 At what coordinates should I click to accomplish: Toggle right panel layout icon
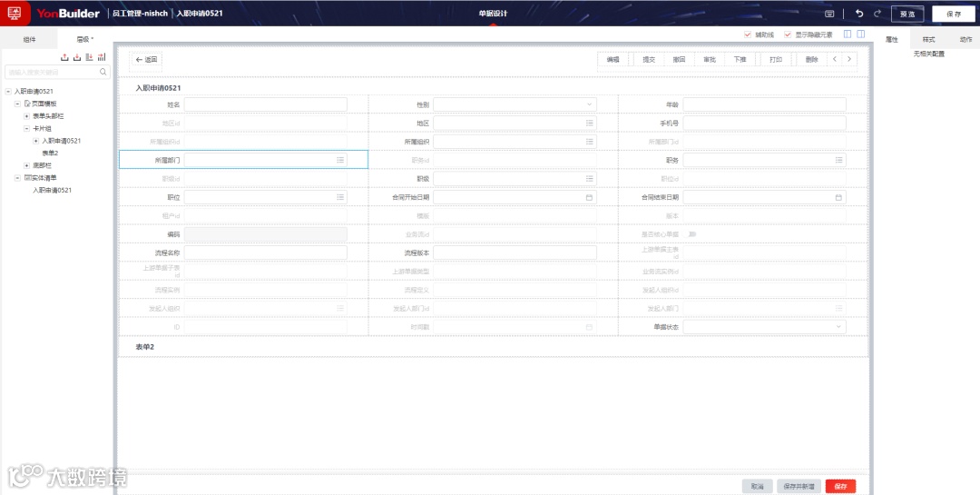point(860,34)
